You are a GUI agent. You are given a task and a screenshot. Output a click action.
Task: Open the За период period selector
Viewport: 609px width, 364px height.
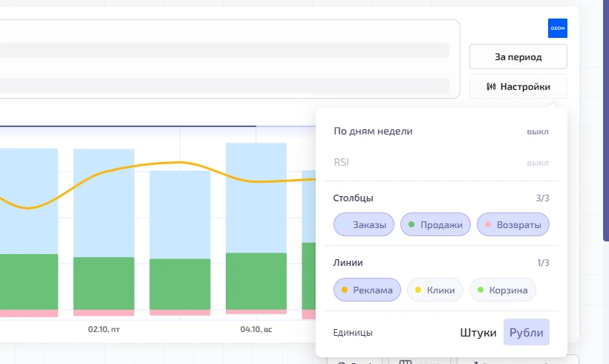518,56
